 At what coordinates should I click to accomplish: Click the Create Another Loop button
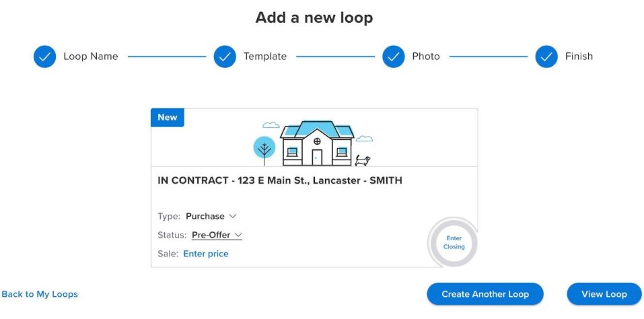[x=485, y=294]
